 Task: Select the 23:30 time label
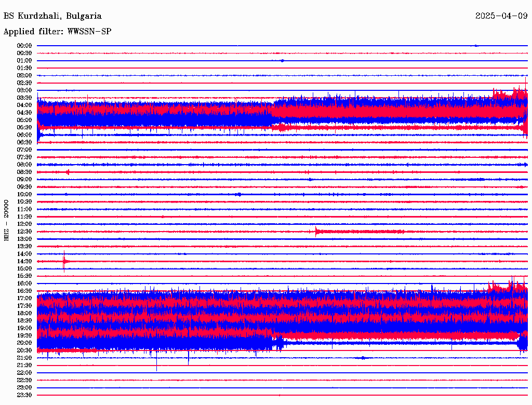point(24,395)
